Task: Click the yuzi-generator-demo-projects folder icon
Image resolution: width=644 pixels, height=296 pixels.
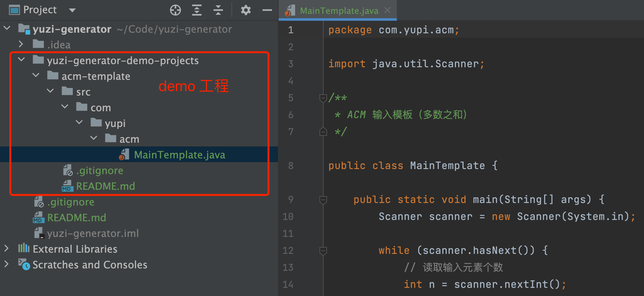Action: tap(38, 59)
